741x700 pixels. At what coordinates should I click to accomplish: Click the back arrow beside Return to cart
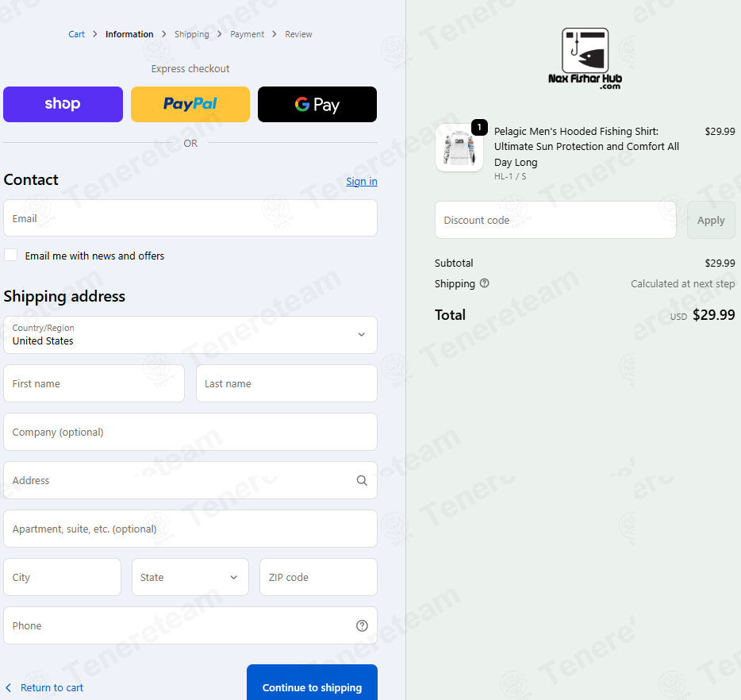point(8,688)
